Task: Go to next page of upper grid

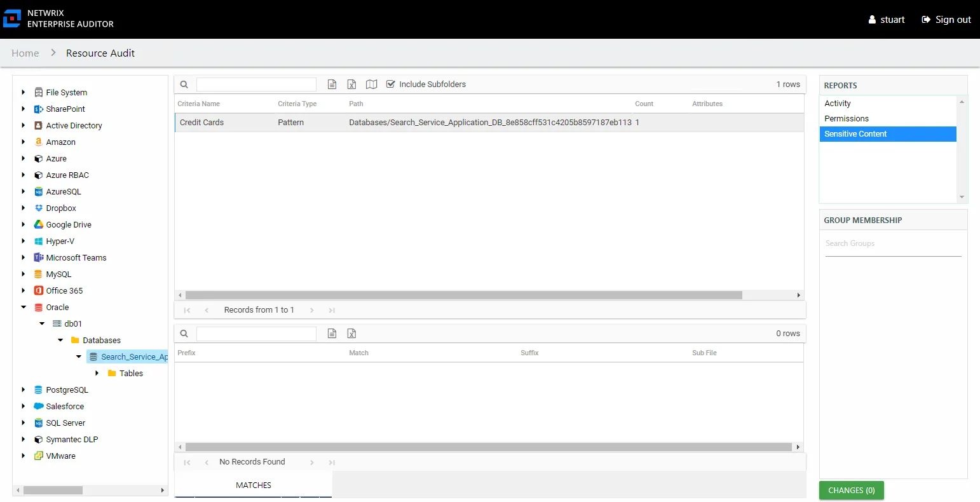Action: (312, 310)
